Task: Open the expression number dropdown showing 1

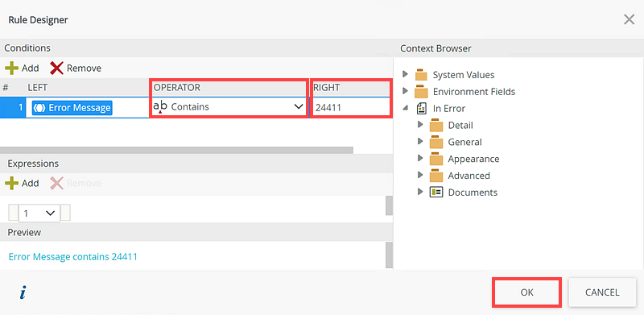Action: [39, 213]
